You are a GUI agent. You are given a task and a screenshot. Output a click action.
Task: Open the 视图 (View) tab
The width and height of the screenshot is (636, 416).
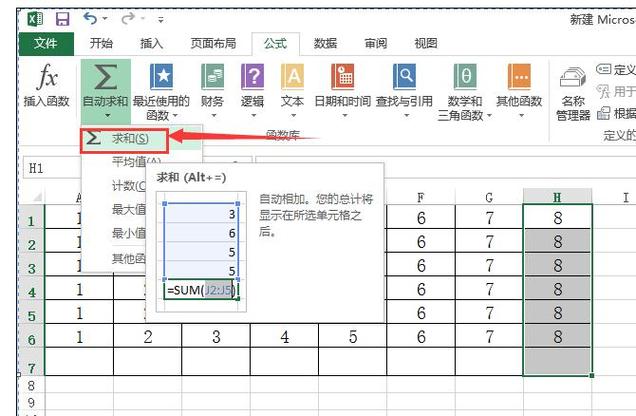[x=426, y=43]
